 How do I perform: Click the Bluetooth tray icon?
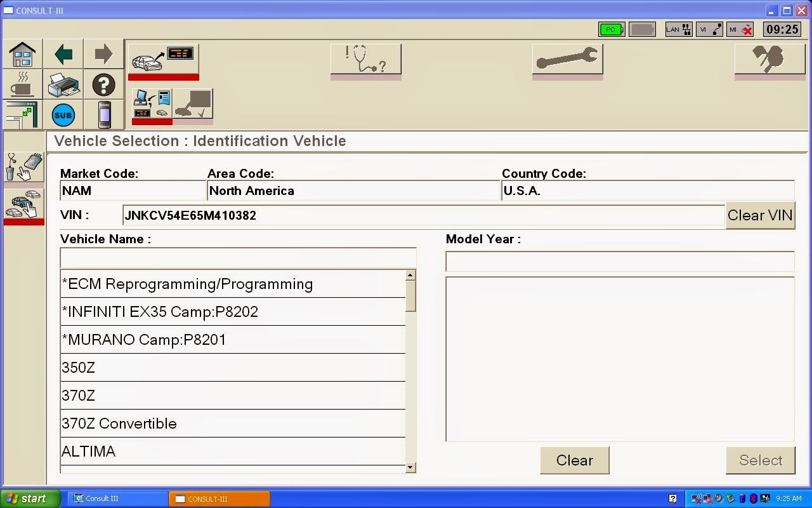[x=753, y=498]
